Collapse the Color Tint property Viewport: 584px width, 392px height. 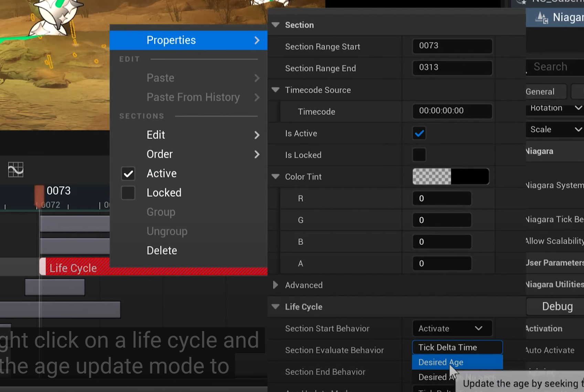[x=275, y=177]
